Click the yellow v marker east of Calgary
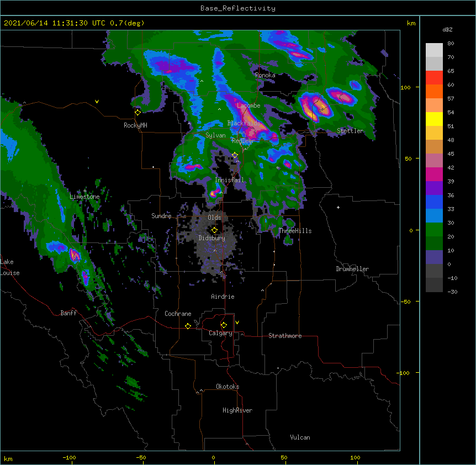 tap(237, 323)
